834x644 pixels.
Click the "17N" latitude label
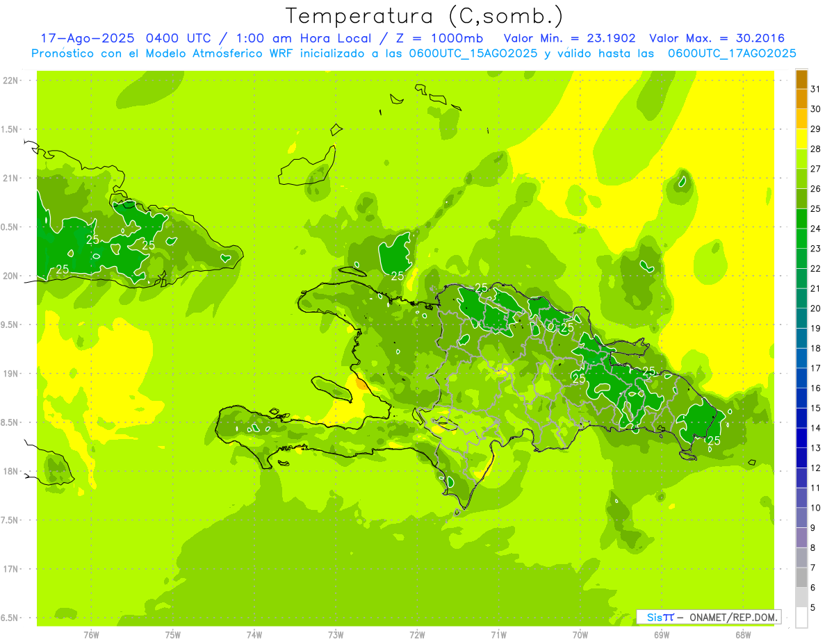click(11, 569)
